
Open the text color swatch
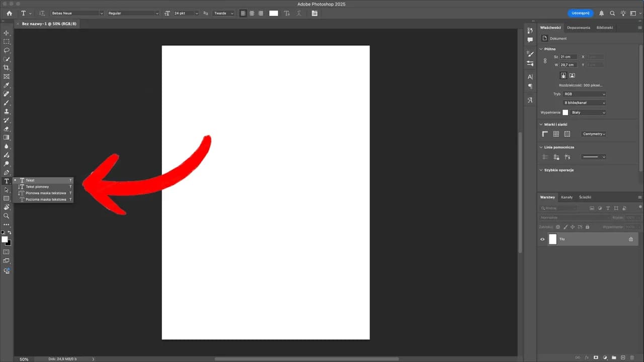tap(274, 13)
